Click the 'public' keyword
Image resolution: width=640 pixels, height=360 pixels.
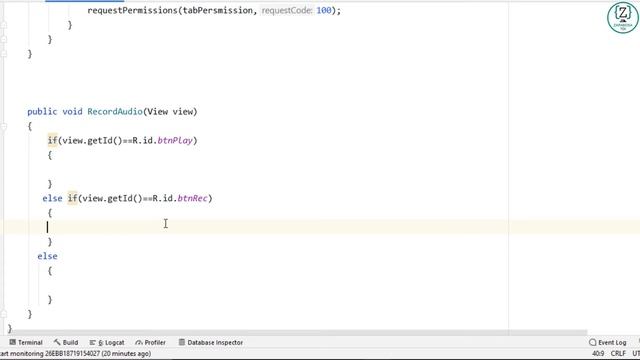coord(42,112)
